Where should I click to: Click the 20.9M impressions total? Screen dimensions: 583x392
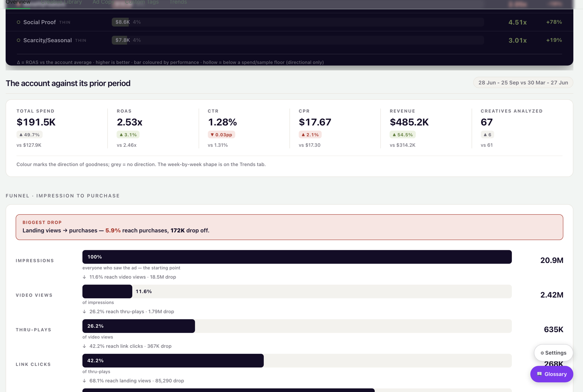pyautogui.click(x=552, y=260)
